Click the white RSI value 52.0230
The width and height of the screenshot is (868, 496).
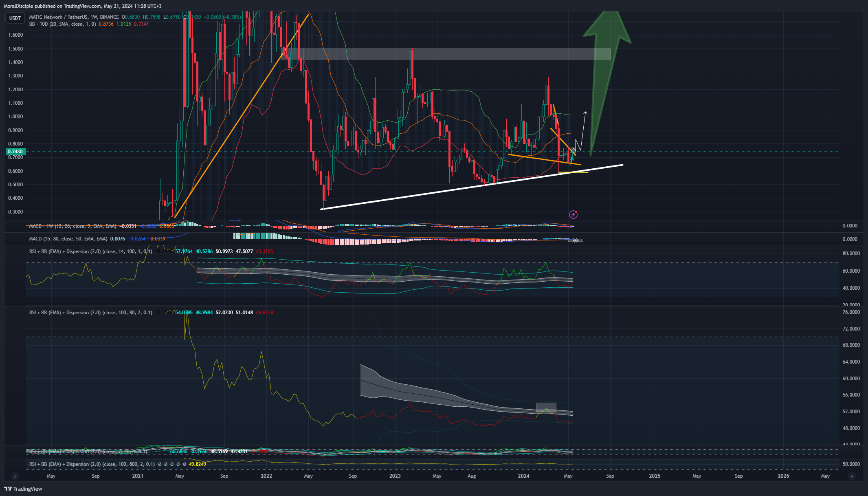coord(224,313)
